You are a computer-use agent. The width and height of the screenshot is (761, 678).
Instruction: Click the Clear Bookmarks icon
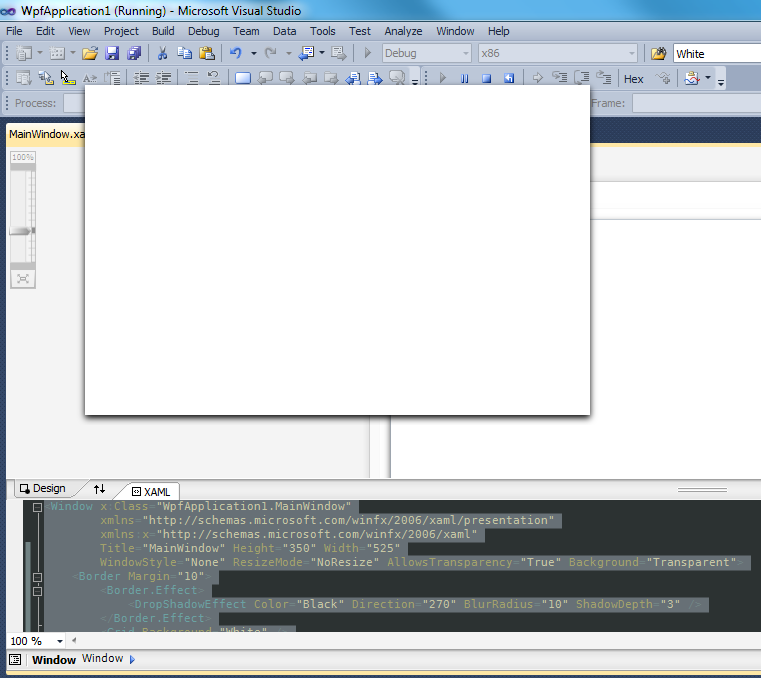397,78
